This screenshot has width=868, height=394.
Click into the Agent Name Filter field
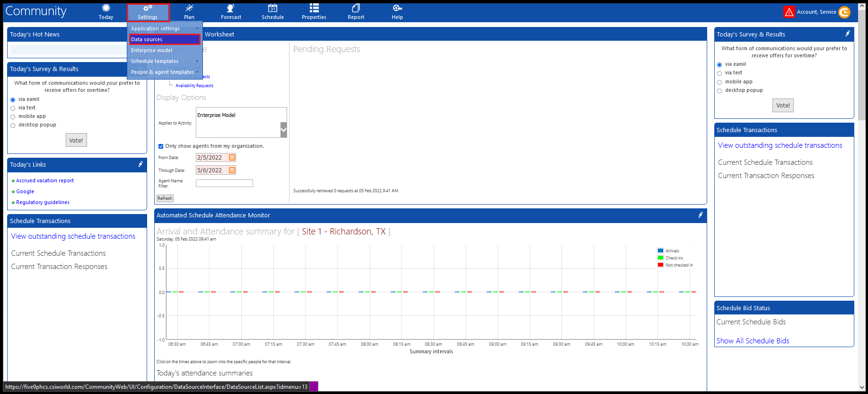coord(224,183)
